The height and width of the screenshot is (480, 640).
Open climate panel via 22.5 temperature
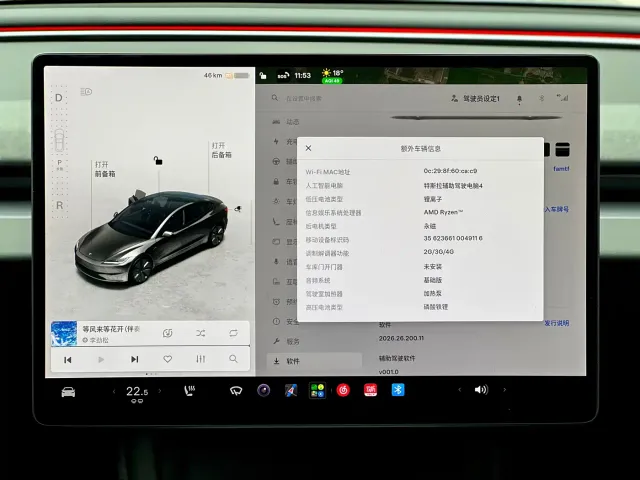(x=137, y=392)
